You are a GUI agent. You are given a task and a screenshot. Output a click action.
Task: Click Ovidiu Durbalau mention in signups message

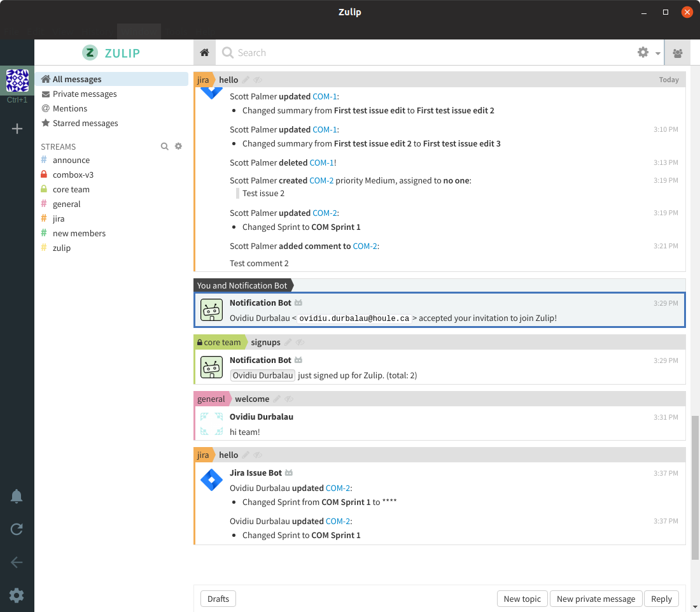(262, 375)
